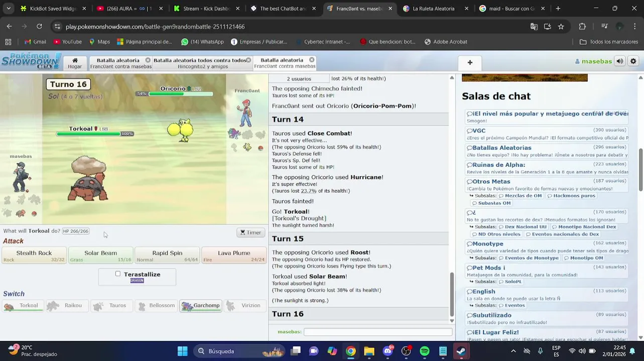Join the English chat room
Image resolution: width=644 pixels, height=361 pixels.
(547, 295)
